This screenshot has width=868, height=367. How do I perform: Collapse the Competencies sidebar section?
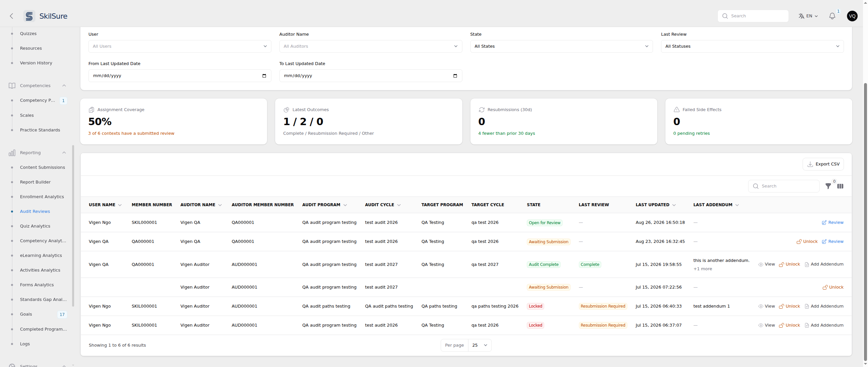click(64, 85)
